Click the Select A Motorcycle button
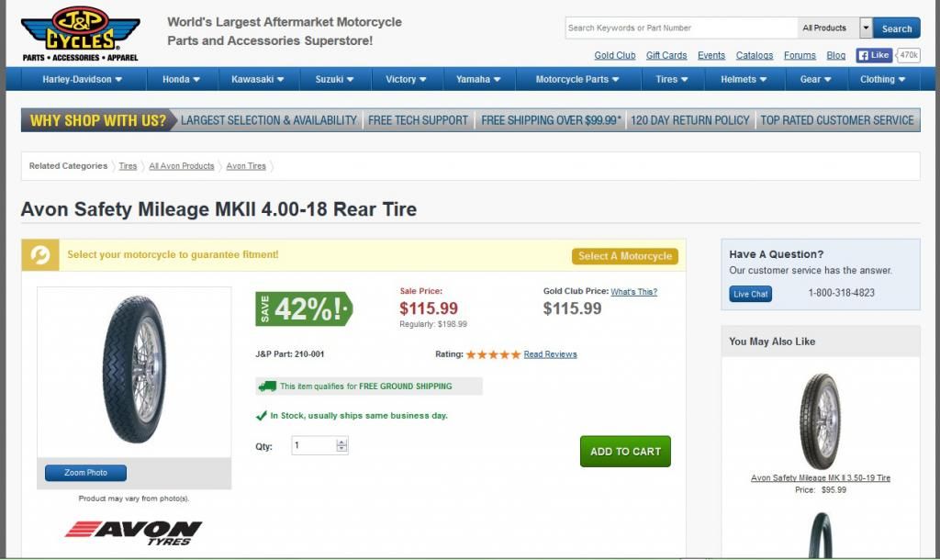The height and width of the screenshot is (560, 940). 624,256
